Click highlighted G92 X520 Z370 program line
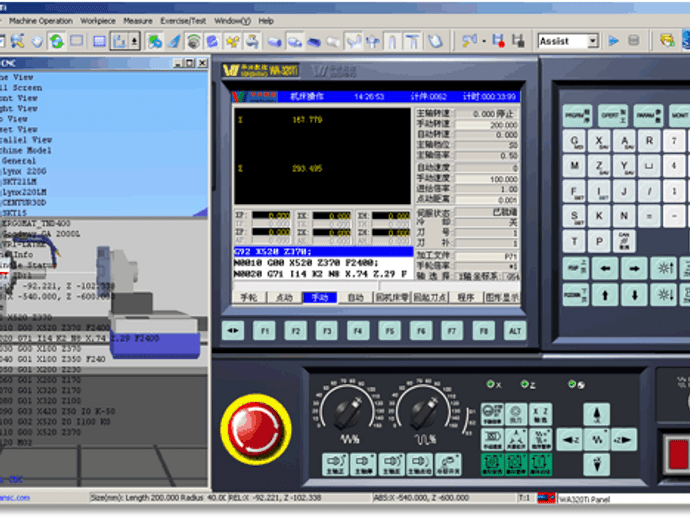The height and width of the screenshot is (518, 690). pyautogui.click(x=323, y=252)
